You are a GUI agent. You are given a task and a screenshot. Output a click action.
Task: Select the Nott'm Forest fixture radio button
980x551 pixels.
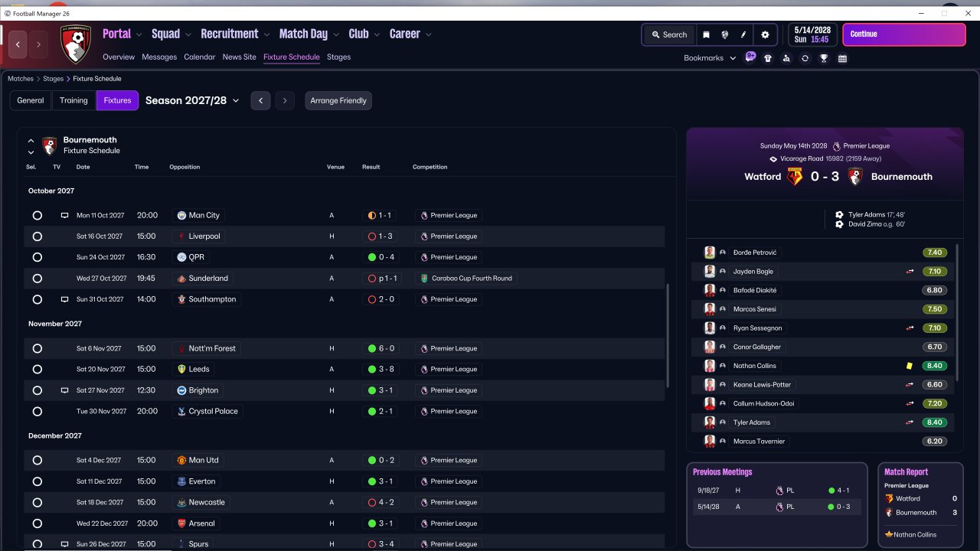(x=37, y=348)
